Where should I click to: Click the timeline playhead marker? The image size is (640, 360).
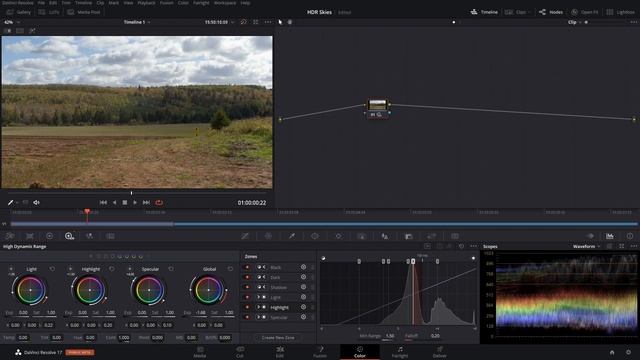(87, 211)
